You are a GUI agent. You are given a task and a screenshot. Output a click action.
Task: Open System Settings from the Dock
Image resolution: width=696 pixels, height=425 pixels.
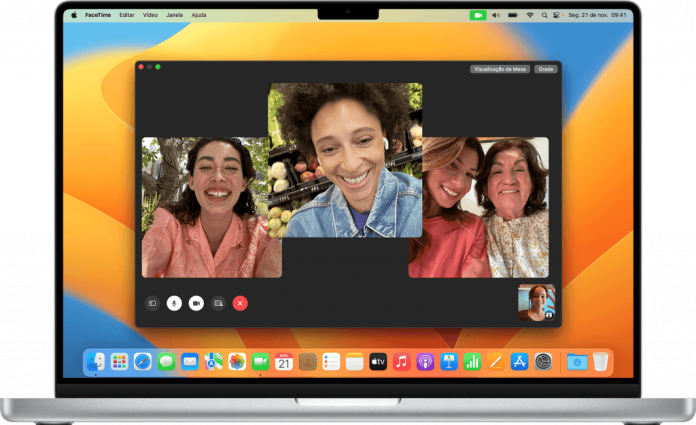pos(543,362)
